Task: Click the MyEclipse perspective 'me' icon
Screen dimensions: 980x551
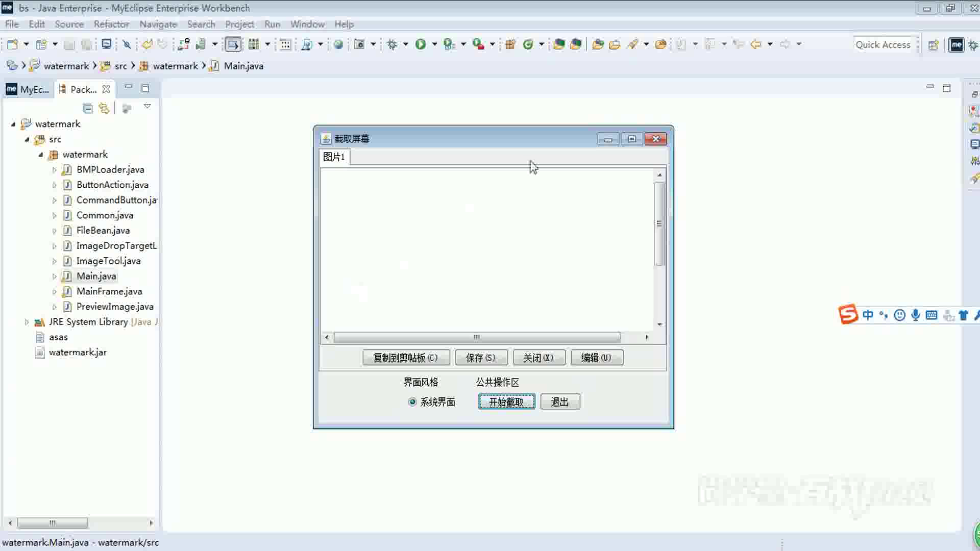Action: [x=956, y=45]
